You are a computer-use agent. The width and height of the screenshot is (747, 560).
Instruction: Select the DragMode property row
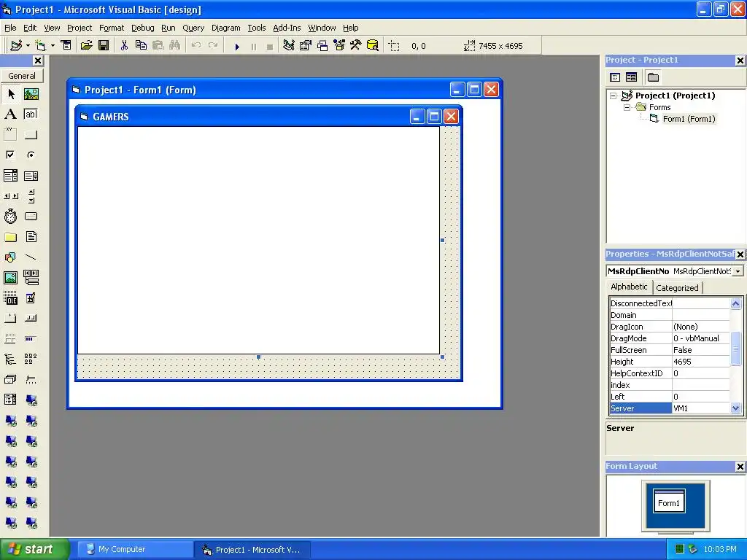tap(670, 338)
